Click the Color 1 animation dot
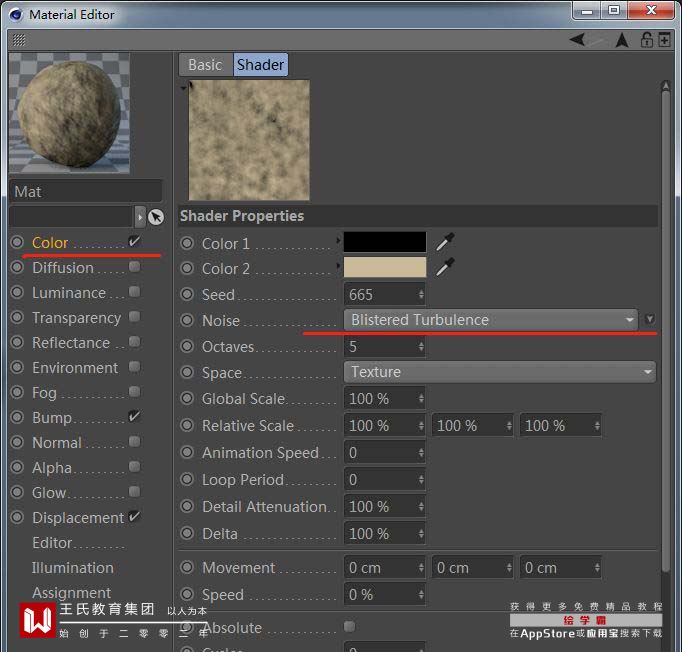 [187, 243]
